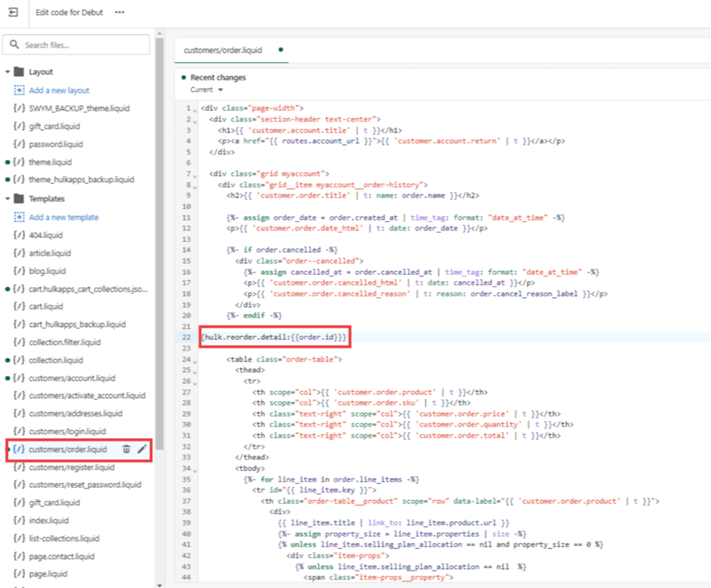Viewport: 711px width, 588px height.
Task: Click the sidebar vertical scrollbar thumb
Action: pos(159,243)
